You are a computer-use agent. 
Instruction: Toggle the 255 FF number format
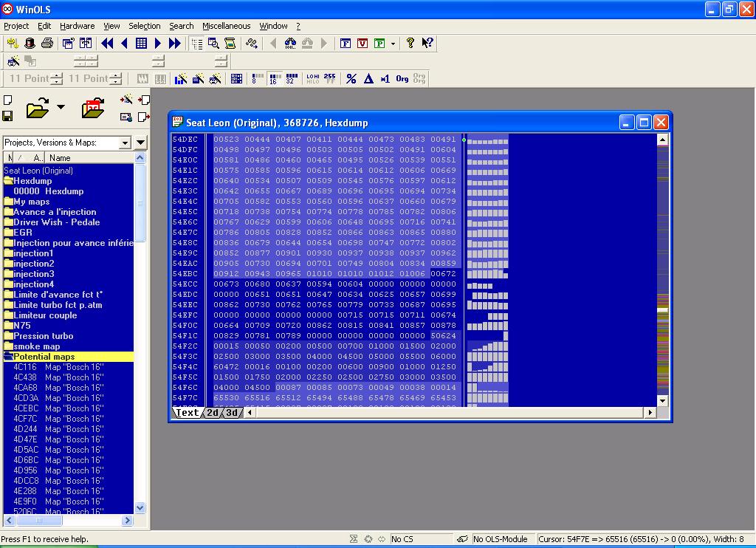[330, 78]
